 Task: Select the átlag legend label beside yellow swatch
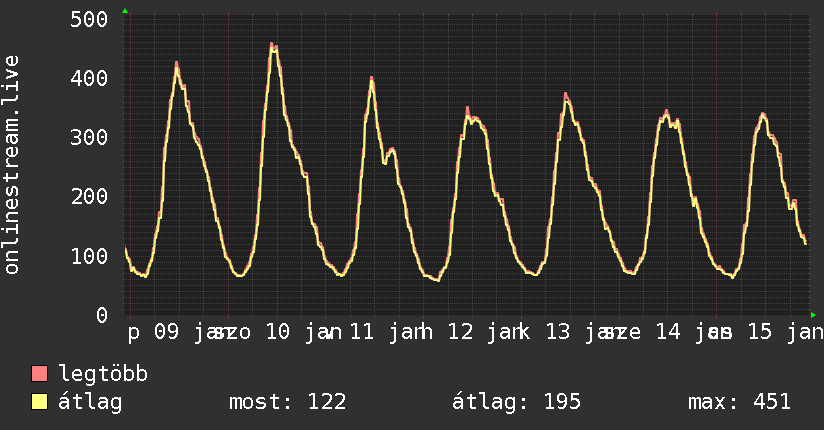coord(90,402)
